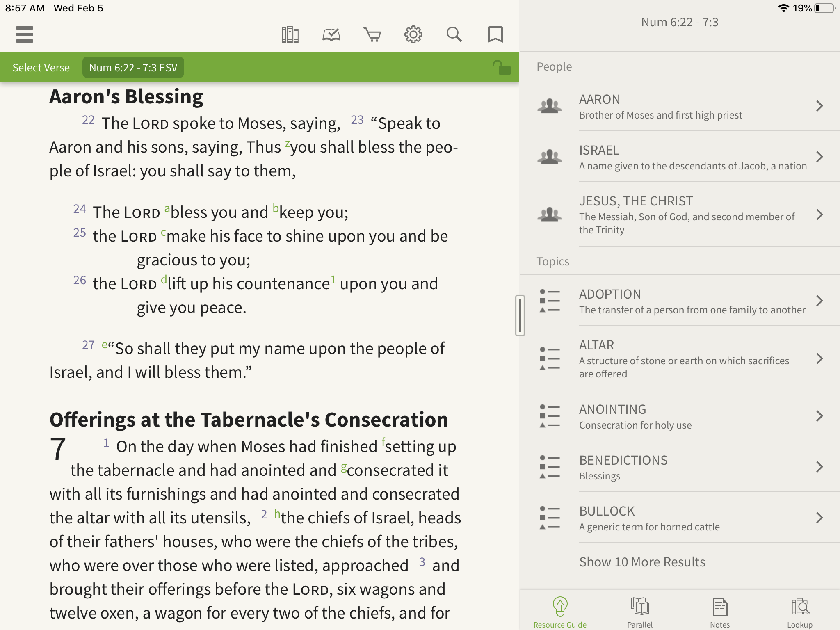
Task: Tap cross-reference f before 'setting up'
Action: point(383,442)
